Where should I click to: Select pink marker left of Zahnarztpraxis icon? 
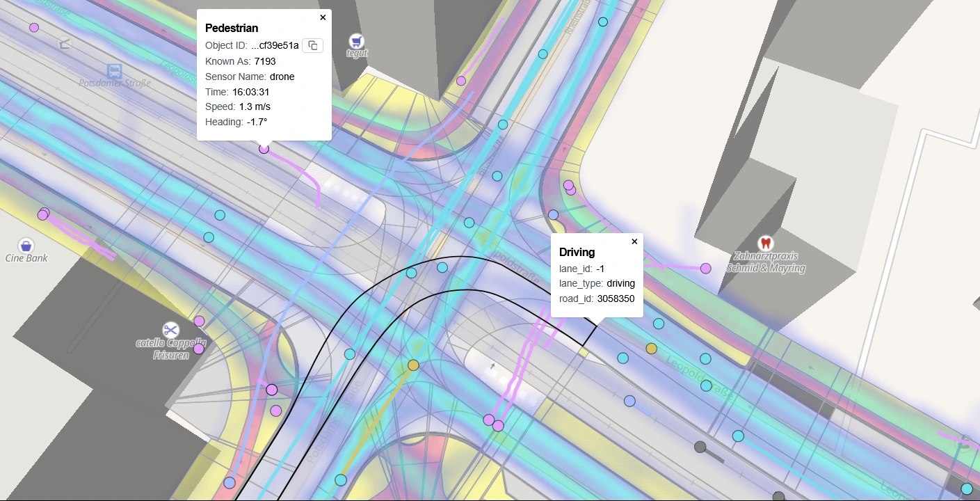(x=706, y=268)
